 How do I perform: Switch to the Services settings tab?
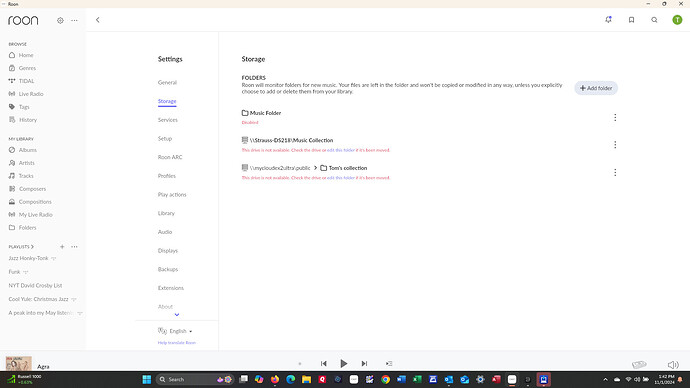tap(168, 120)
